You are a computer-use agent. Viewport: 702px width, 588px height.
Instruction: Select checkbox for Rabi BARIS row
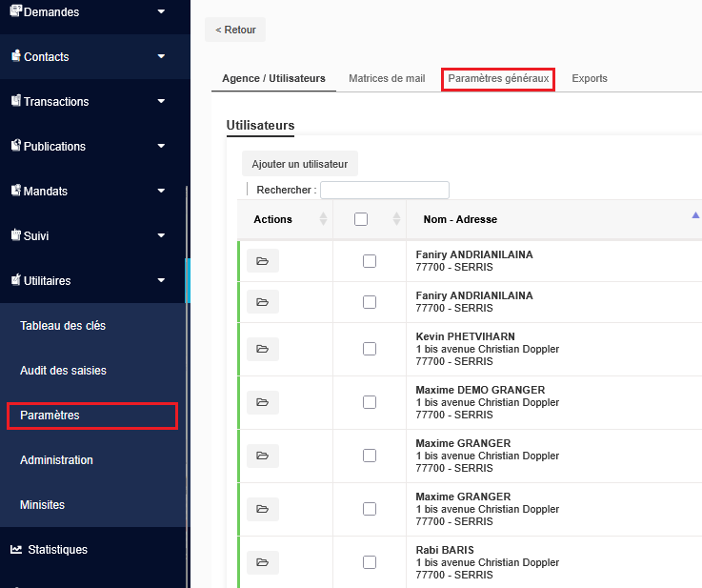point(370,562)
